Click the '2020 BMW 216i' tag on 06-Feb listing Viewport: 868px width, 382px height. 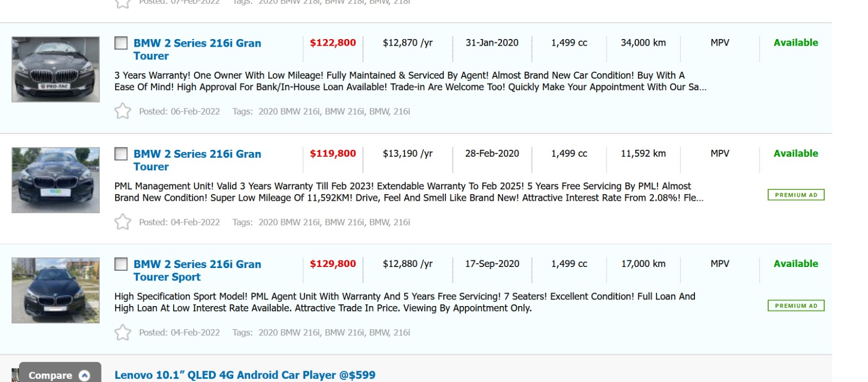tap(289, 111)
